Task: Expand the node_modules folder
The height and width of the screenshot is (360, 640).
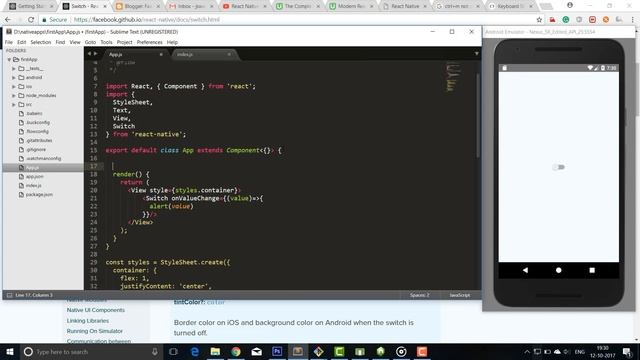Action: pyautogui.click(x=14, y=96)
